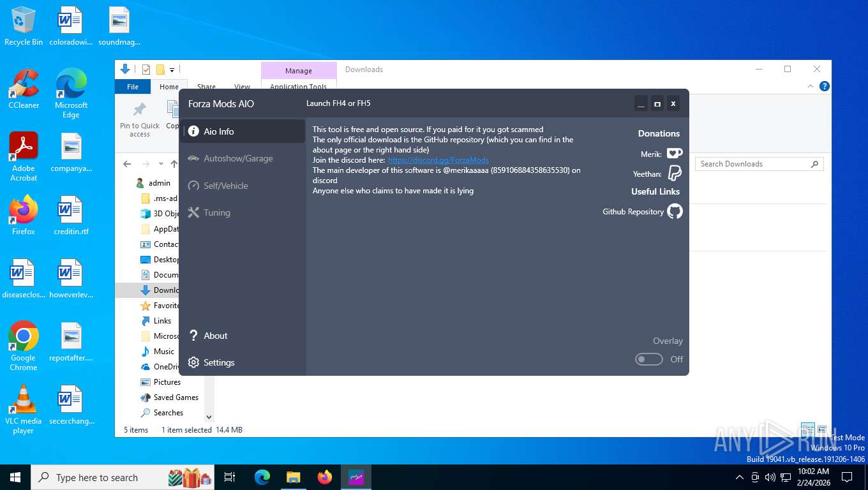Click the Explorer Forward arrow
868x490 pixels.
146,164
